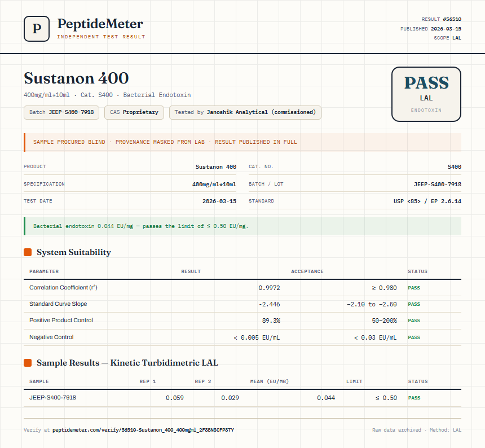Click the PRODUCT value Sustanon 400
This screenshot has height=448, width=485.
[x=215, y=167]
